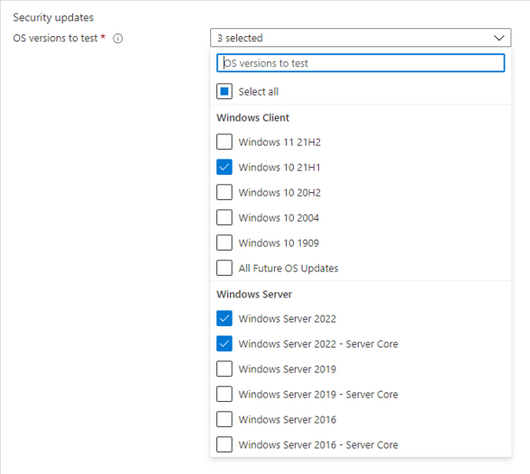Check Windows Server 2016

click(224, 419)
